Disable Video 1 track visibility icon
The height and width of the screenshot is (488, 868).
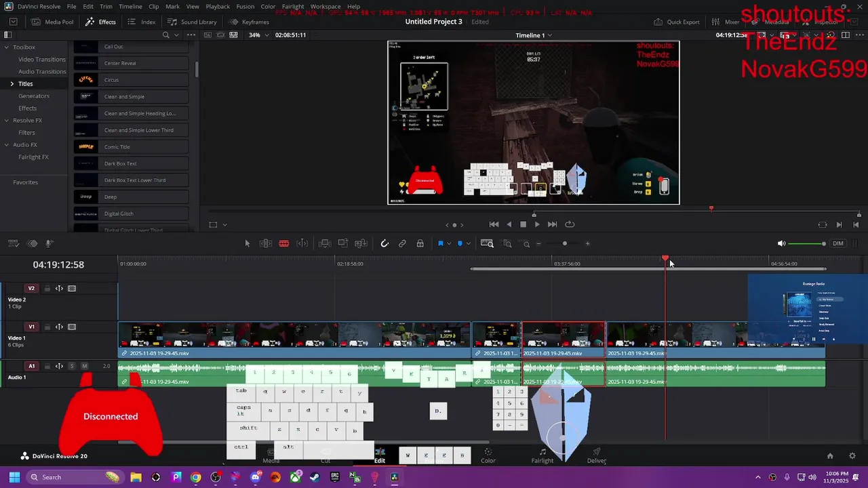(72, 327)
